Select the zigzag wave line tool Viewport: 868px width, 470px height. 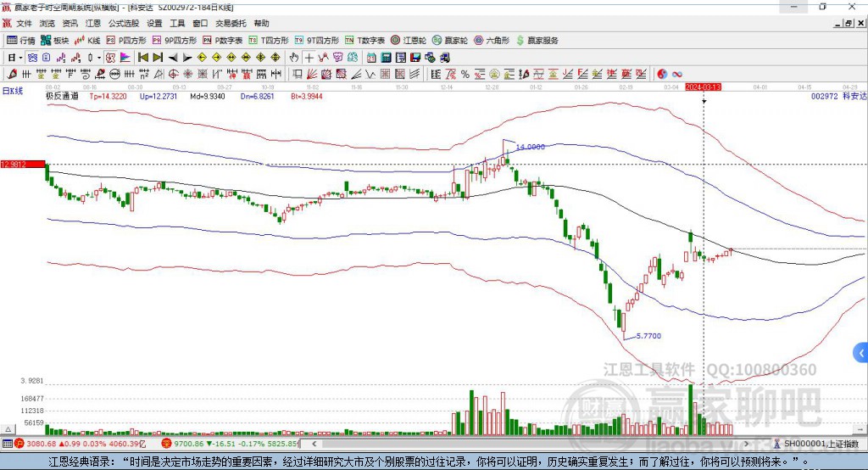pos(370,75)
